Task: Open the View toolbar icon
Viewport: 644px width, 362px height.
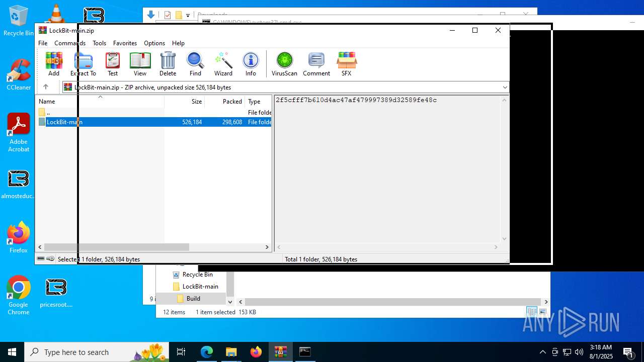Action: [x=140, y=64]
